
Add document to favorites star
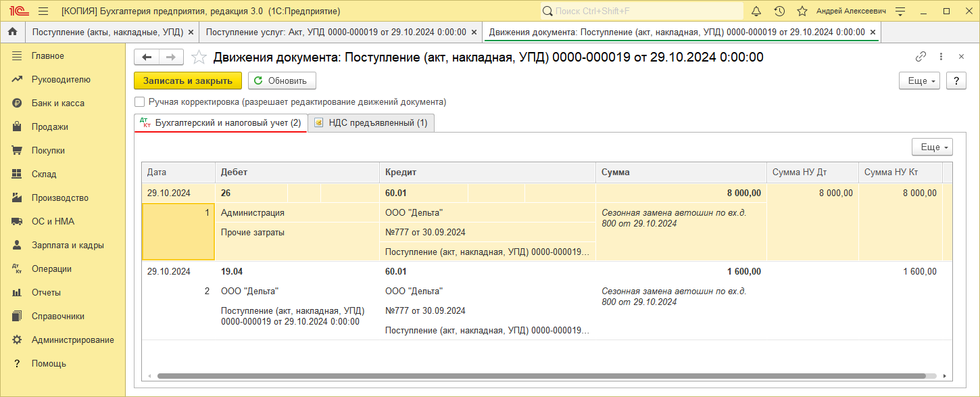click(199, 57)
